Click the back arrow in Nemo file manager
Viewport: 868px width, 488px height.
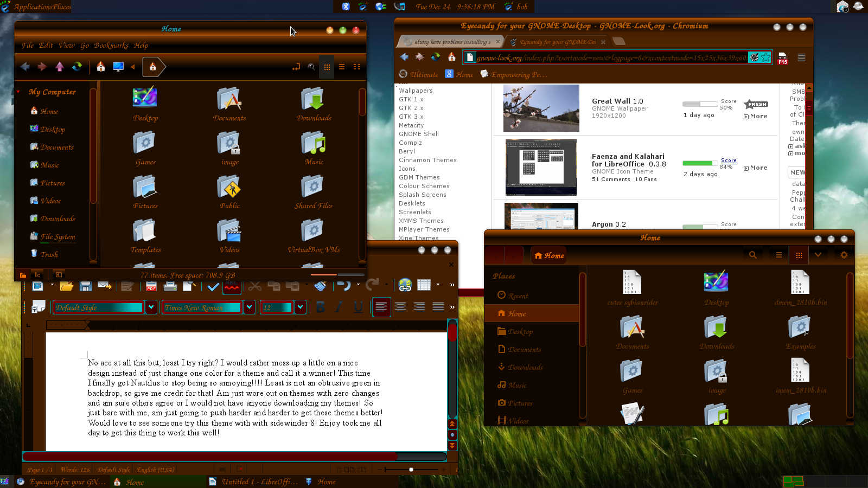(25, 67)
